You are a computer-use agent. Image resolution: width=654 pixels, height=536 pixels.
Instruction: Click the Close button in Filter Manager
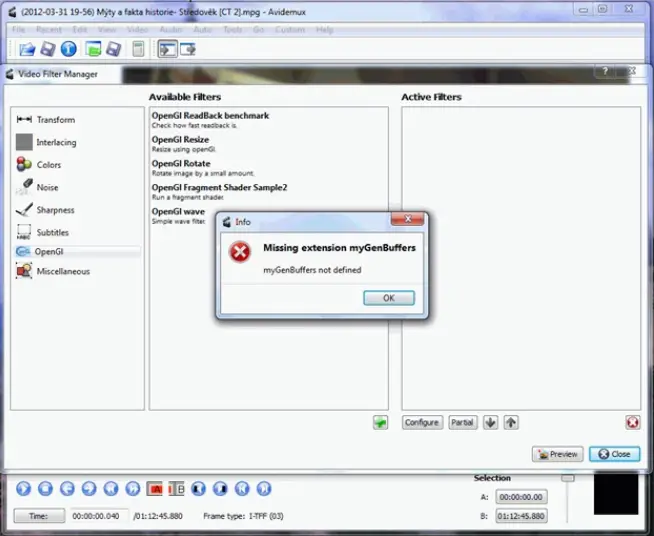[614, 454]
